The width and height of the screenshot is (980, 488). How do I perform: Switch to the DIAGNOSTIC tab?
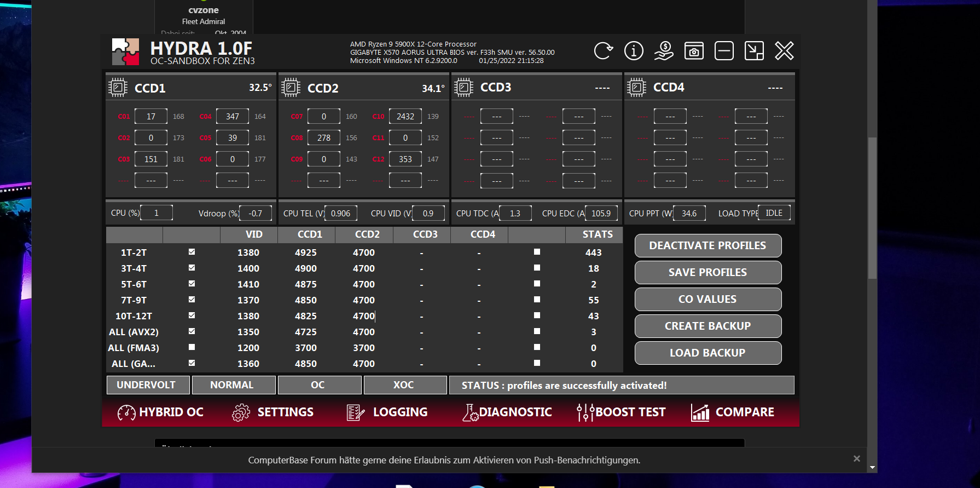(507, 412)
